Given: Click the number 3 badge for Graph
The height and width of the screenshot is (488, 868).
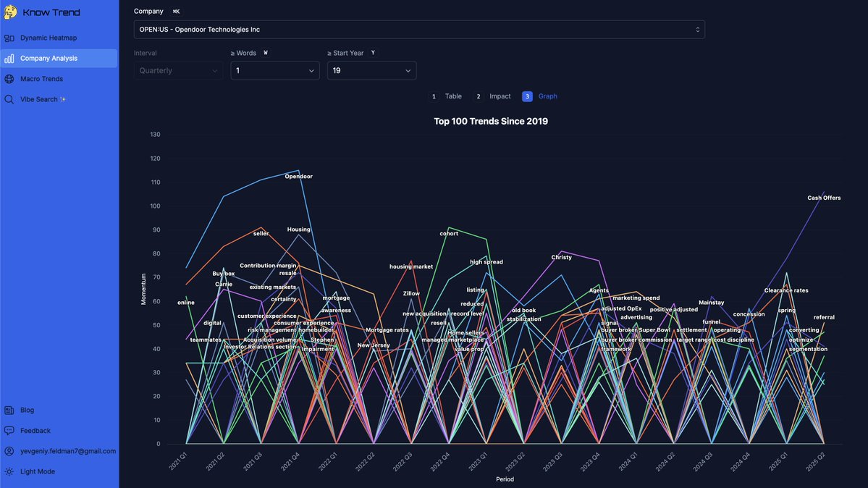Looking at the screenshot, I should tap(527, 96).
